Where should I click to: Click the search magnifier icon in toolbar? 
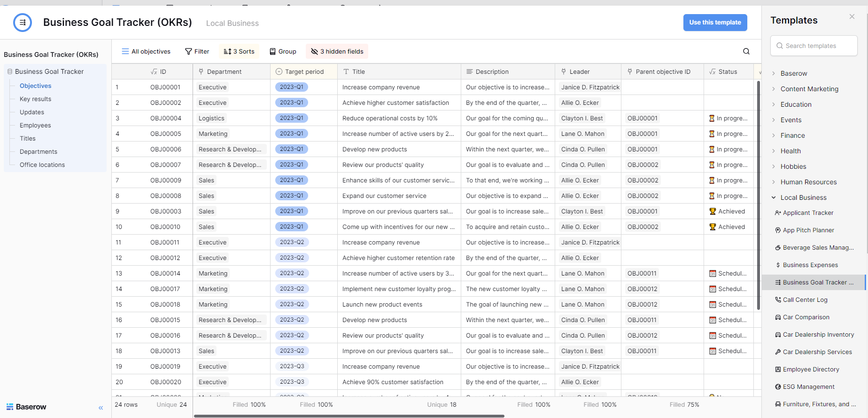coord(746,51)
